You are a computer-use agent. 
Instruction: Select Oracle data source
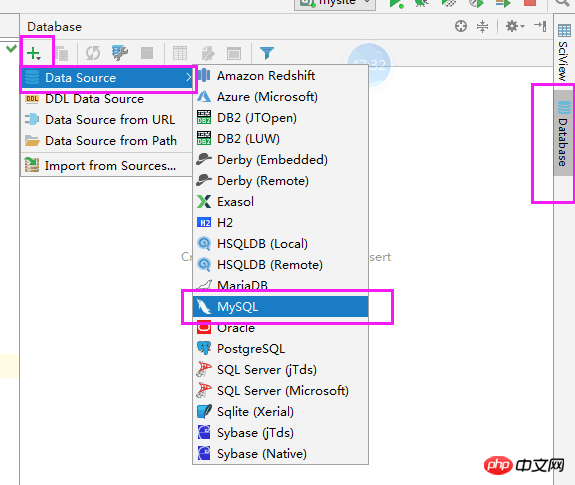[x=281, y=328]
